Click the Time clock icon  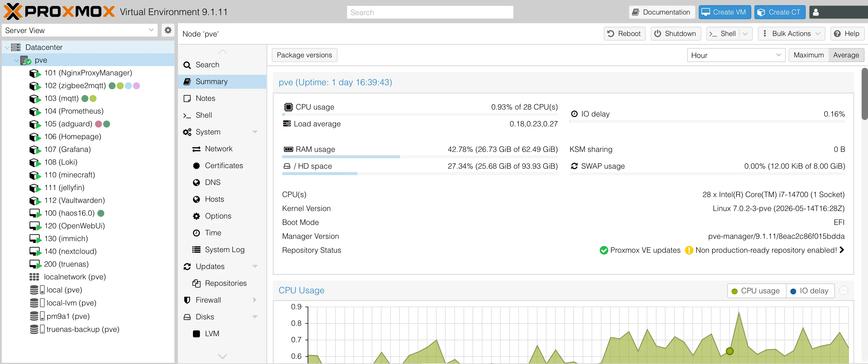(196, 233)
